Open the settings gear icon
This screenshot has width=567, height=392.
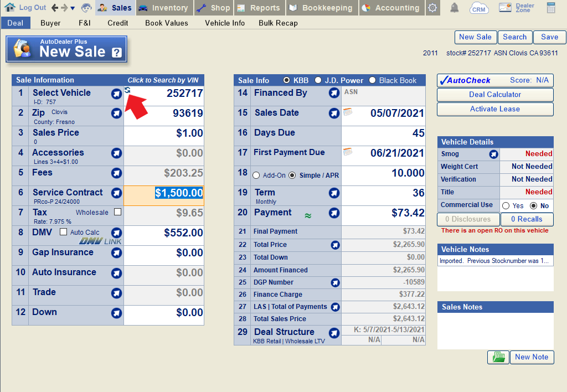[432, 8]
